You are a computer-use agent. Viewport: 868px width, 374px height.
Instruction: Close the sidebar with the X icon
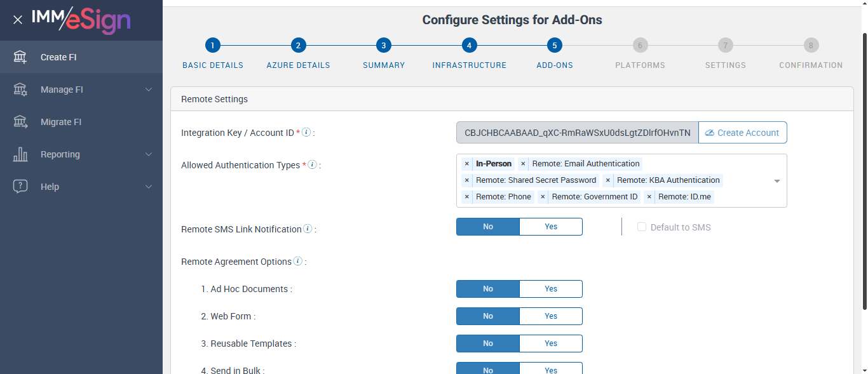pyautogui.click(x=18, y=20)
